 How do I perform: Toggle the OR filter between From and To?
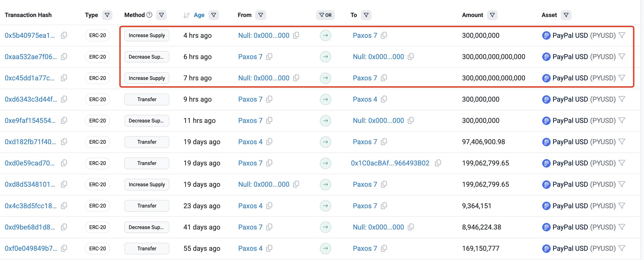[x=325, y=15]
